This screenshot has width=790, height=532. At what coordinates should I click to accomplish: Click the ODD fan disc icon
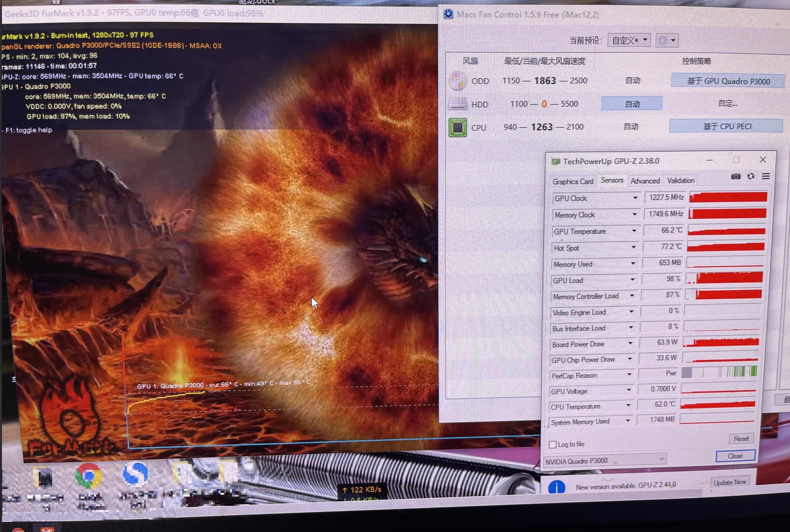(x=457, y=81)
